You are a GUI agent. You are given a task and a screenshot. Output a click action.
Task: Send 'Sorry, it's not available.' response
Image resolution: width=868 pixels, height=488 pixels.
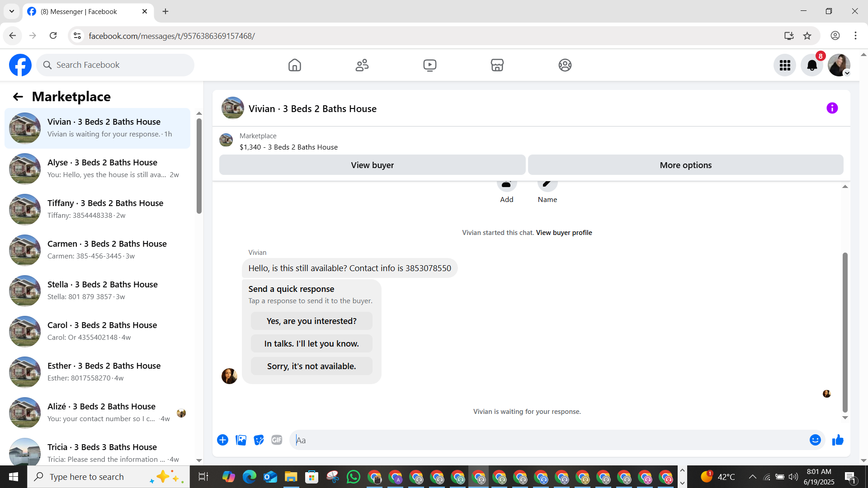(x=311, y=366)
